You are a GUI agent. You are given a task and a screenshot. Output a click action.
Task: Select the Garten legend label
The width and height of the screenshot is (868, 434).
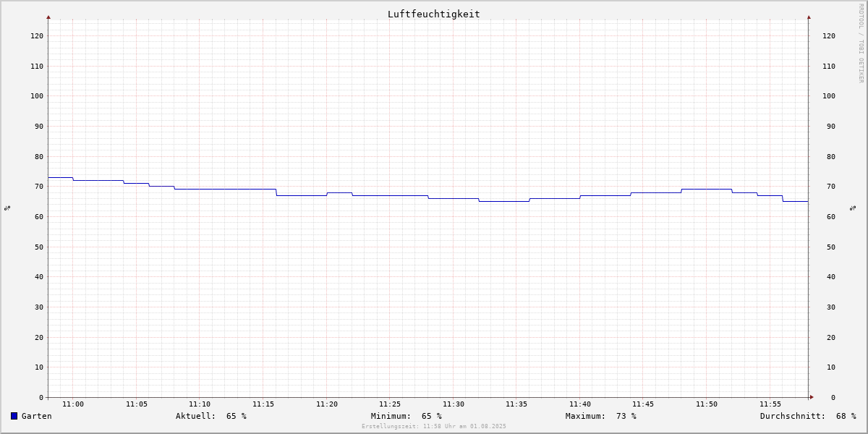pos(37,416)
